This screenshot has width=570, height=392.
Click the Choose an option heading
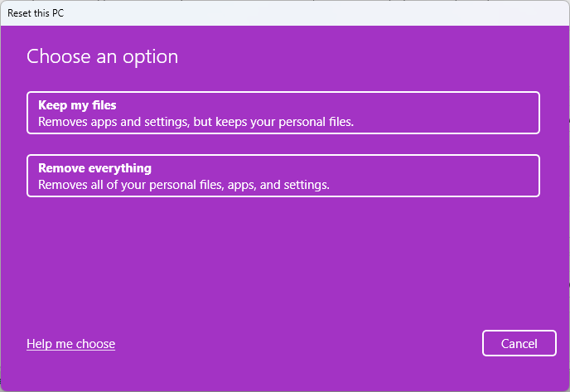(x=102, y=56)
